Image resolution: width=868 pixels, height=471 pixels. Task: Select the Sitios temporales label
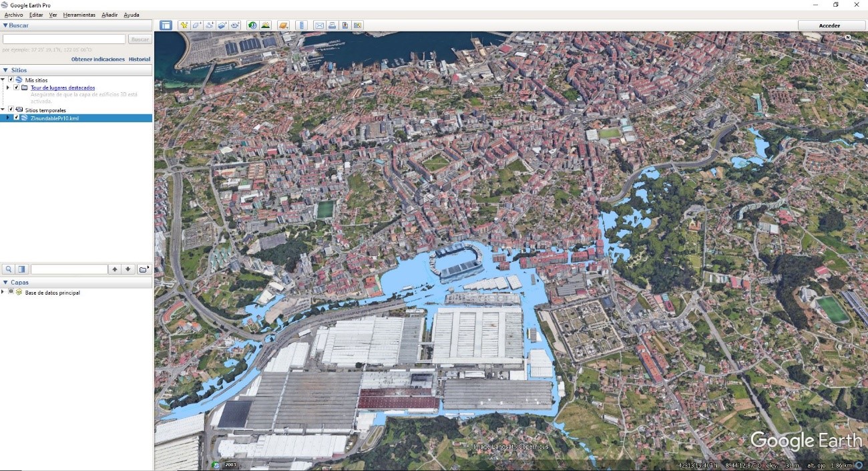click(45, 110)
